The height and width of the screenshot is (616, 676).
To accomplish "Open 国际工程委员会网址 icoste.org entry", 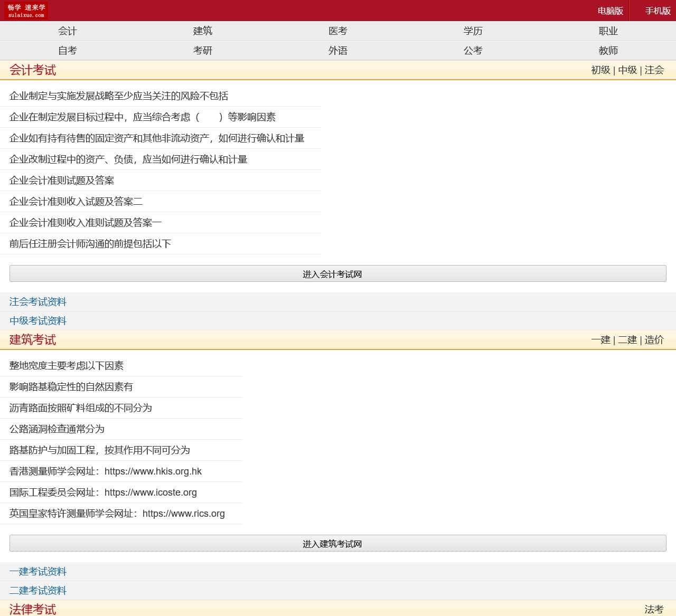I will tap(103, 492).
